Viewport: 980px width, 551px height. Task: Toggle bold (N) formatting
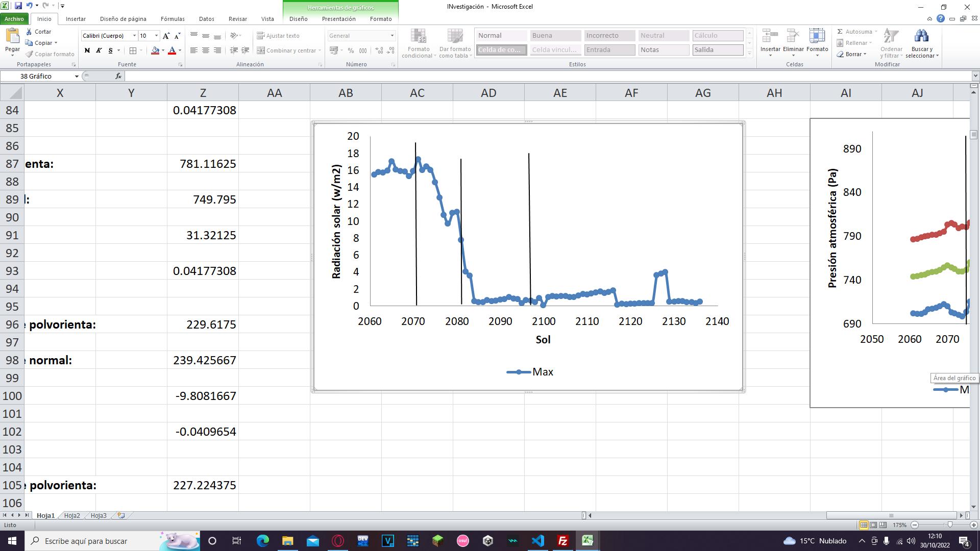pyautogui.click(x=87, y=51)
